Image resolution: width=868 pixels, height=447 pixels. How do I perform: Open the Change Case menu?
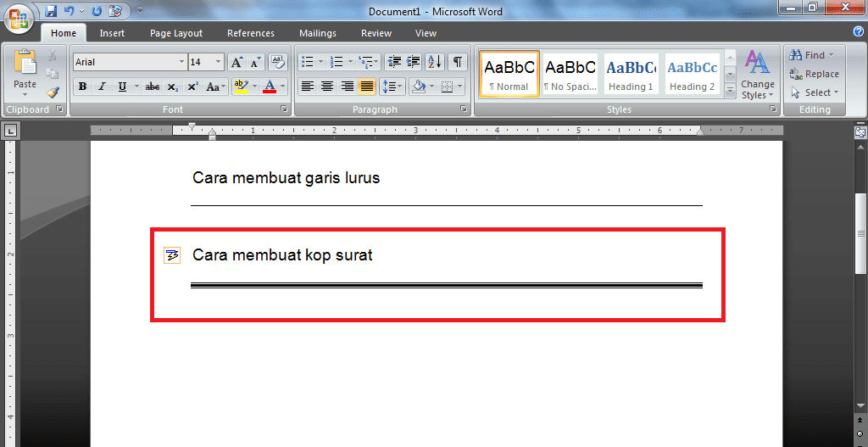click(215, 87)
